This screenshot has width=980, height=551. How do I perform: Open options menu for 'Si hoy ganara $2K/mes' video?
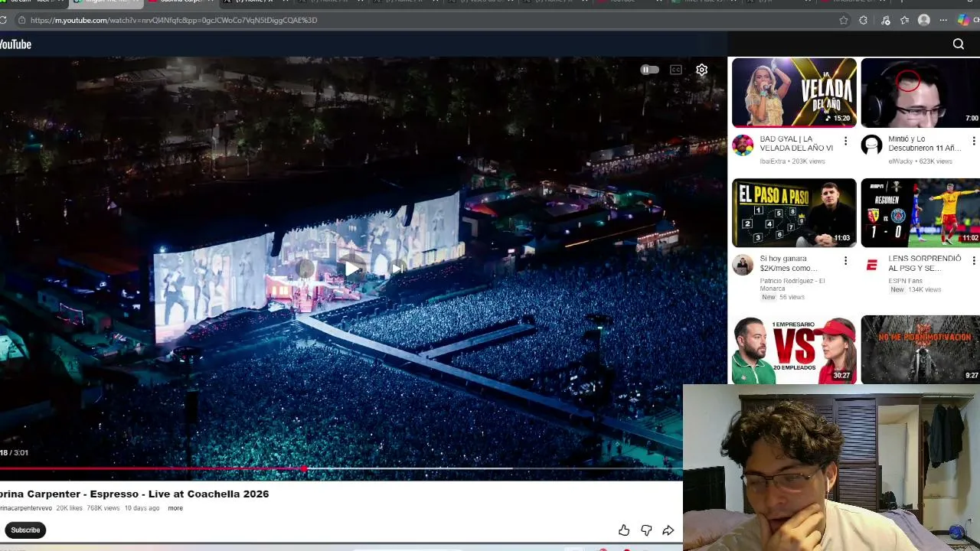pyautogui.click(x=845, y=261)
